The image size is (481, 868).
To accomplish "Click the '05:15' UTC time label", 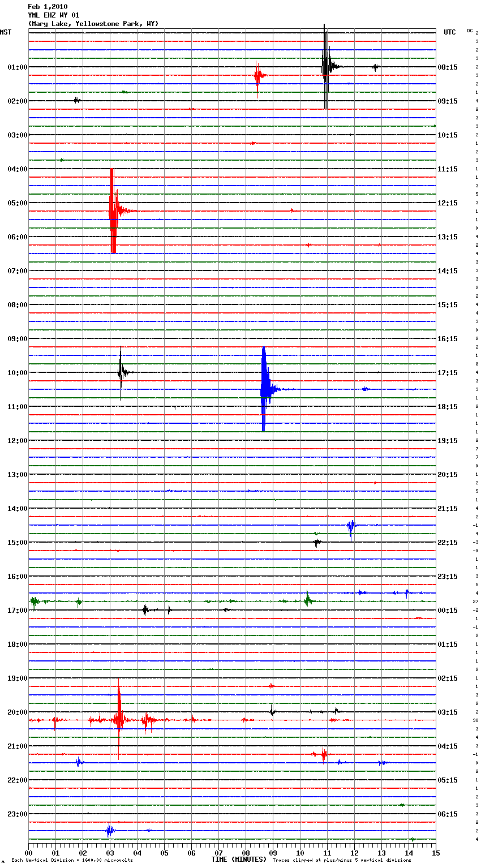I will [448, 780].
